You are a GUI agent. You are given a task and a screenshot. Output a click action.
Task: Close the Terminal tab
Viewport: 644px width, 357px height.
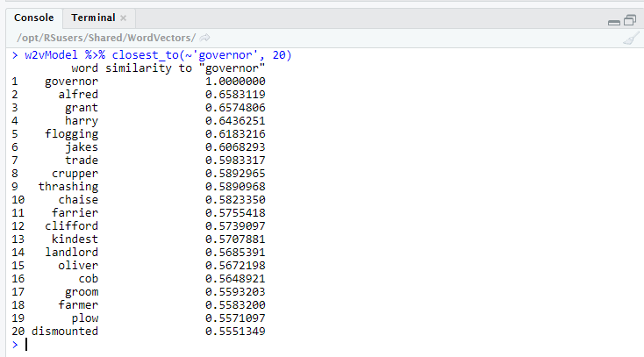click(x=124, y=18)
